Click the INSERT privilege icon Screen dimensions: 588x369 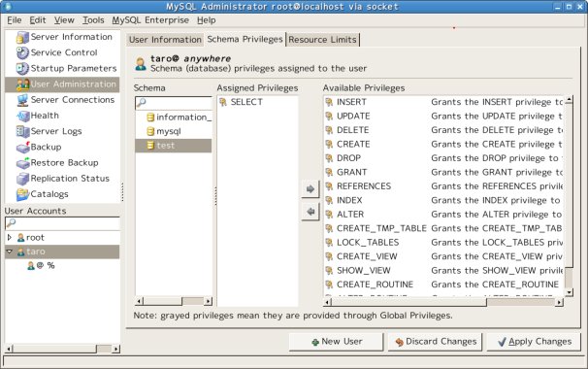point(329,102)
